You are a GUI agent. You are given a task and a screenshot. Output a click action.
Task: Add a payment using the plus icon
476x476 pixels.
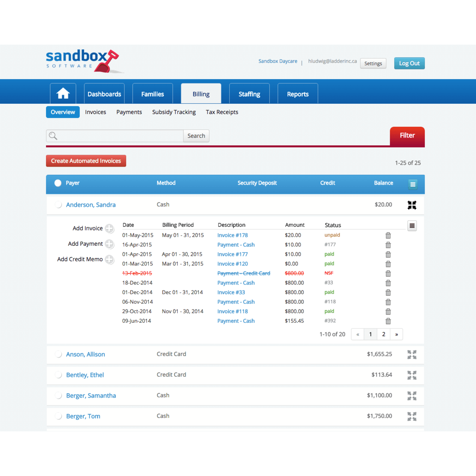pos(109,244)
